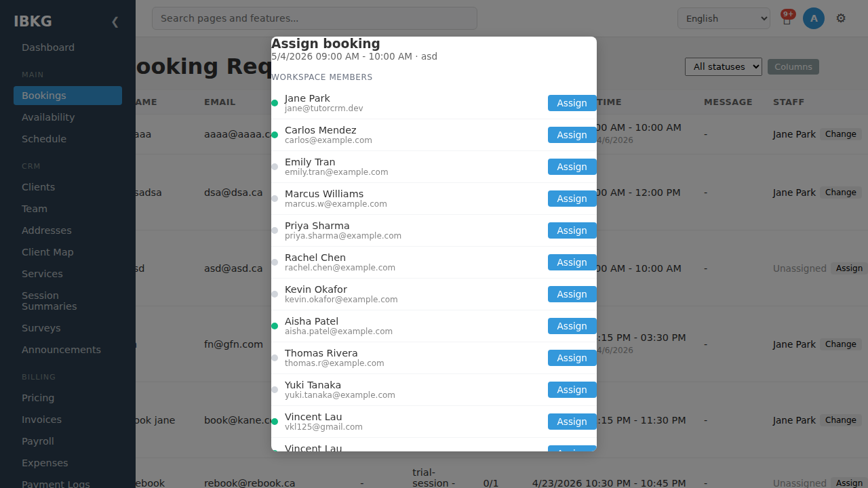Open Services in the sidebar
868x488 pixels.
click(x=68, y=274)
